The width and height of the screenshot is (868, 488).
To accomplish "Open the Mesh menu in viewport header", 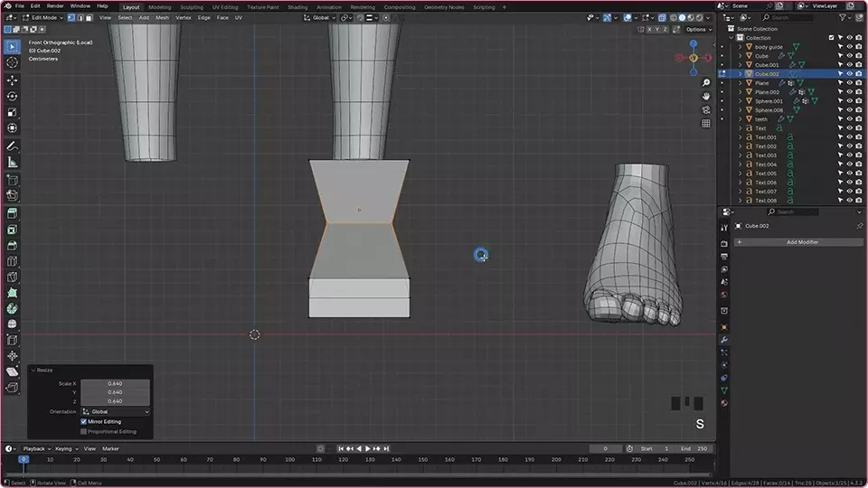I will click(x=162, y=18).
